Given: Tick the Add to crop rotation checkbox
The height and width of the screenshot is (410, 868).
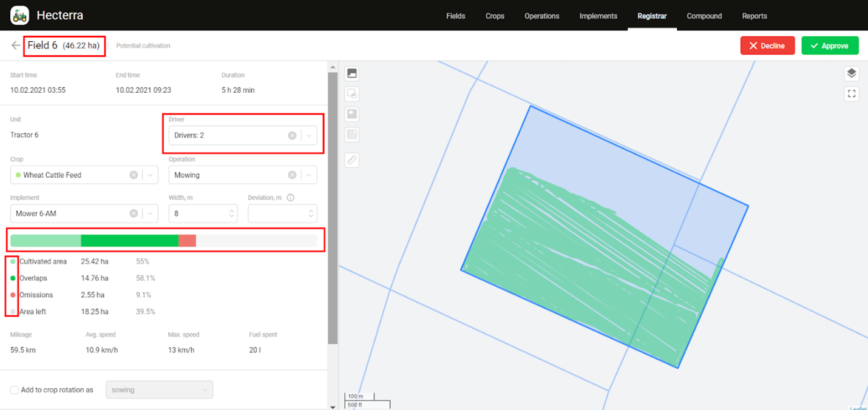Looking at the screenshot, I should click(15, 390).
